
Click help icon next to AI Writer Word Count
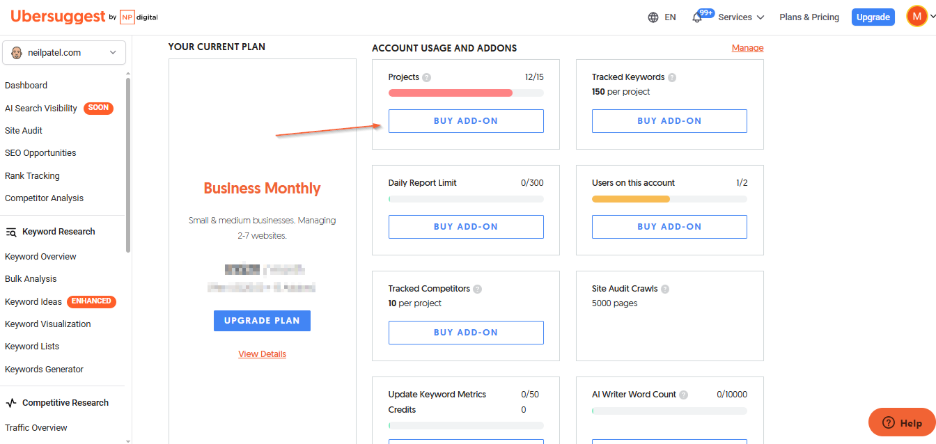tap(683, 394)
